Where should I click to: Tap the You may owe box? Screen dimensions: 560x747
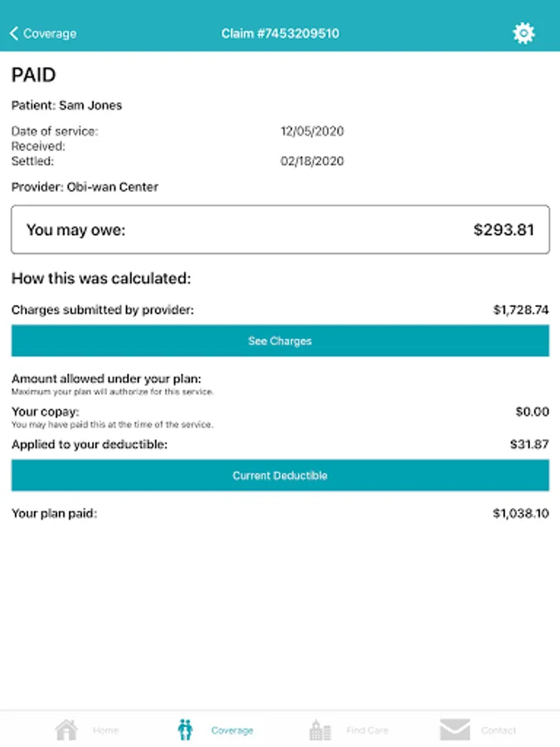(x=280, y=230)
